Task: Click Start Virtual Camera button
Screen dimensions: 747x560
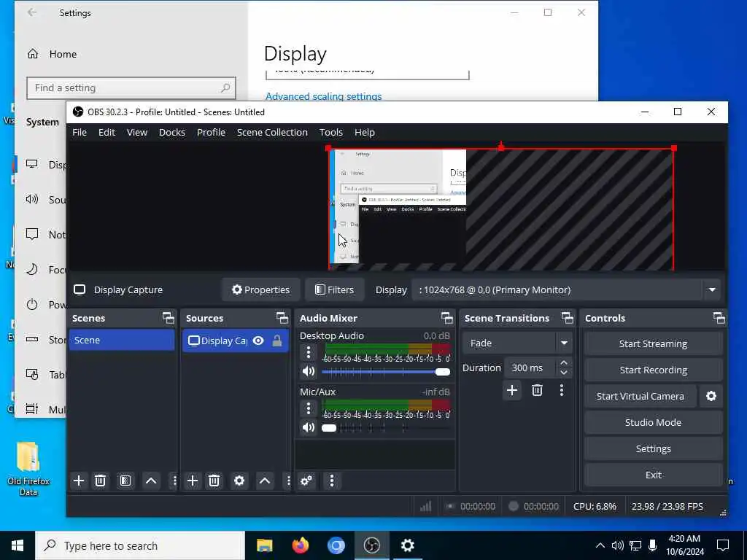Action: click(640, 396)
